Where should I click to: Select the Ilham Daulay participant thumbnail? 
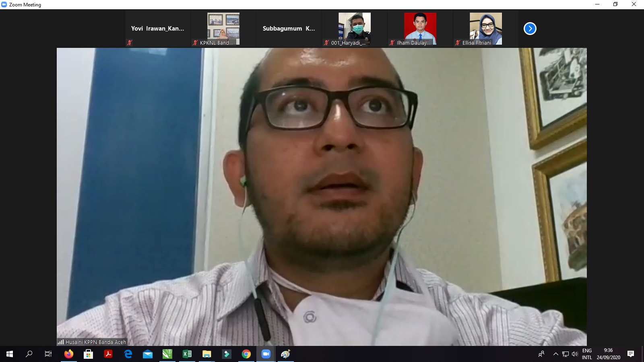(x=420, y=29)
